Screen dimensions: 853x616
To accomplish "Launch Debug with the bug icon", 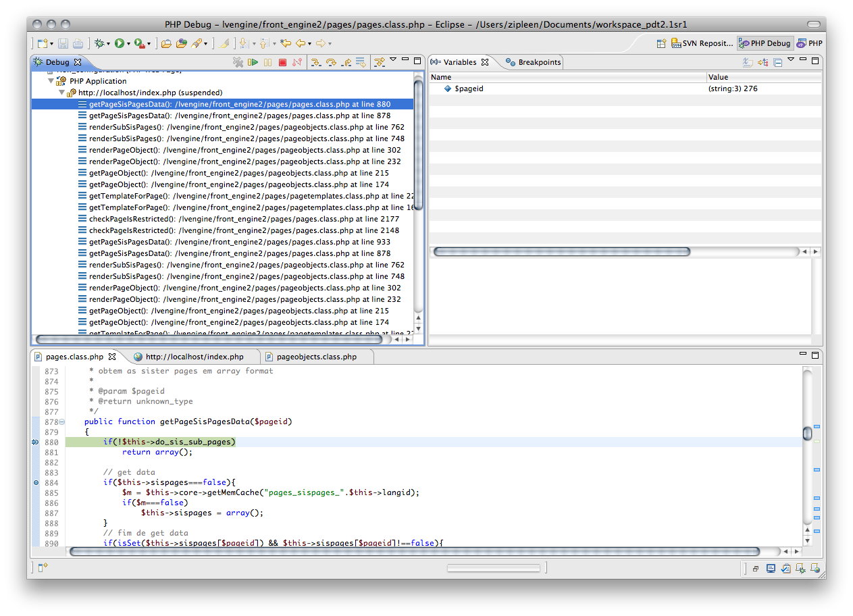I will 100,43.
